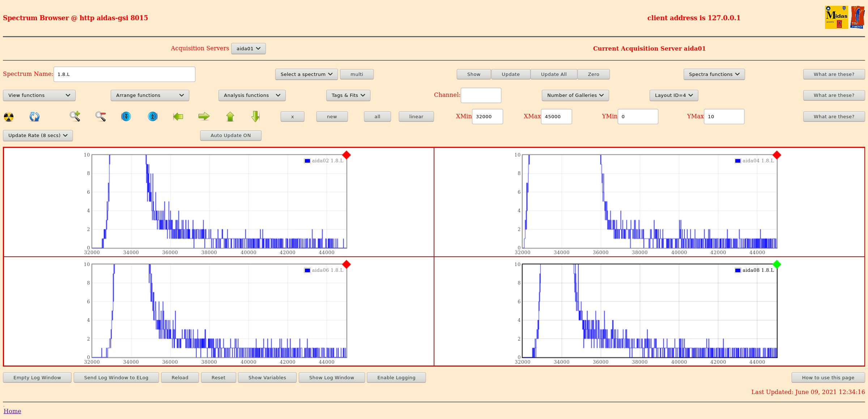Open the Analysis functions menu

pos(252,95)
